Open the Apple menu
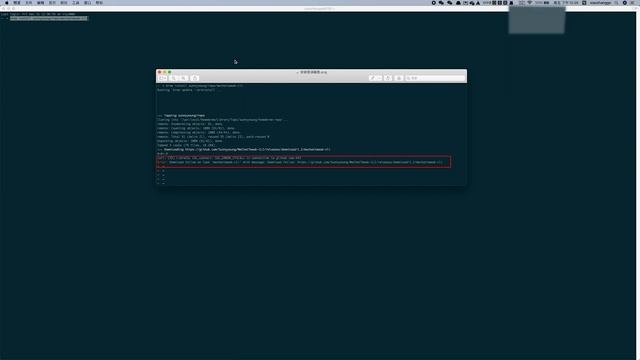640x360 pixels. point(7,3)
